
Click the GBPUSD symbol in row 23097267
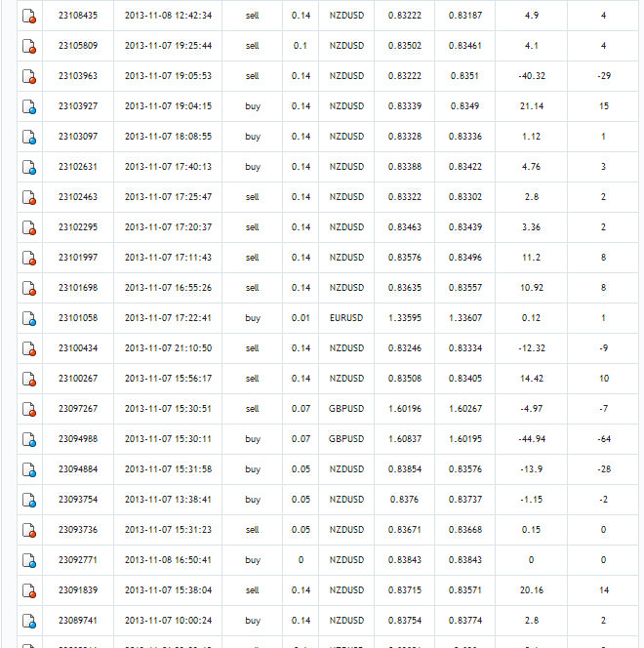click(346, 408)
